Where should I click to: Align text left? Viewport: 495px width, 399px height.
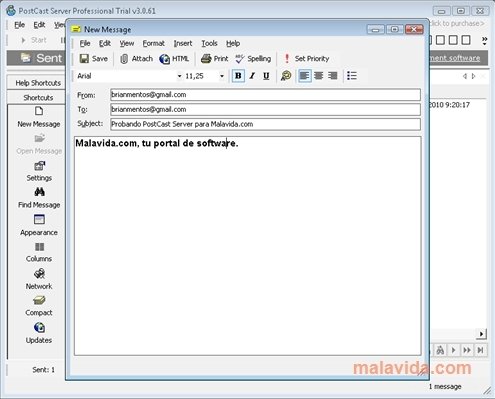click(x=304, y=76)
